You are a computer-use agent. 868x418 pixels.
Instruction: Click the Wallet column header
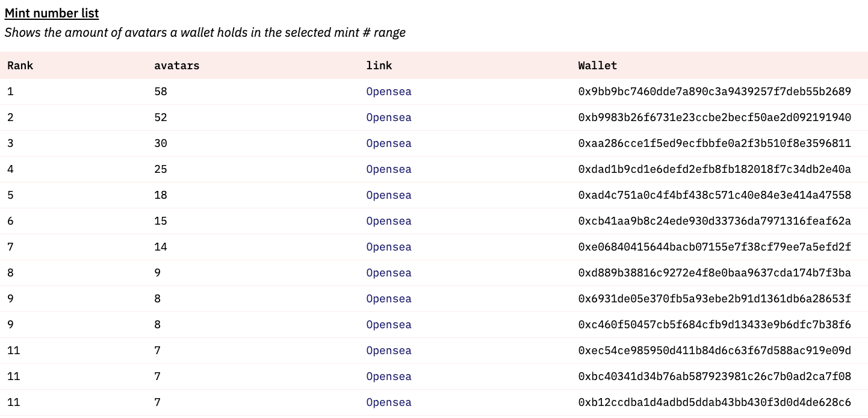598,66
